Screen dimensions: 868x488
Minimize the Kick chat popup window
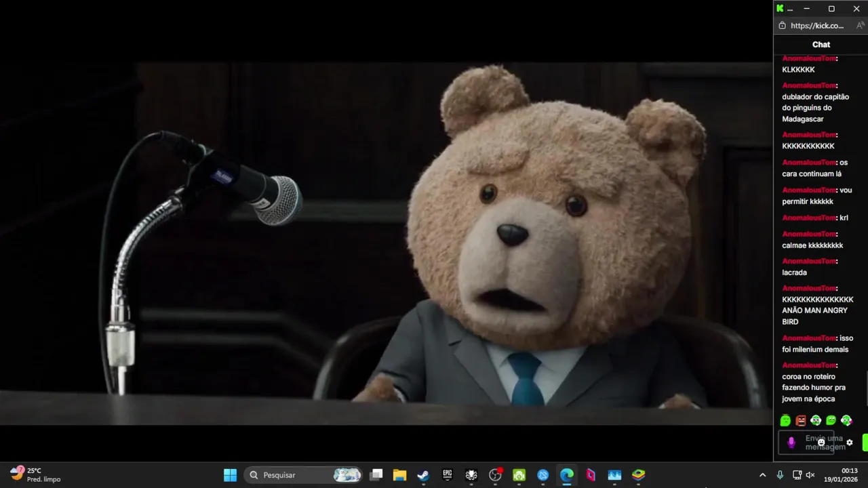click(x=806, y=9)
